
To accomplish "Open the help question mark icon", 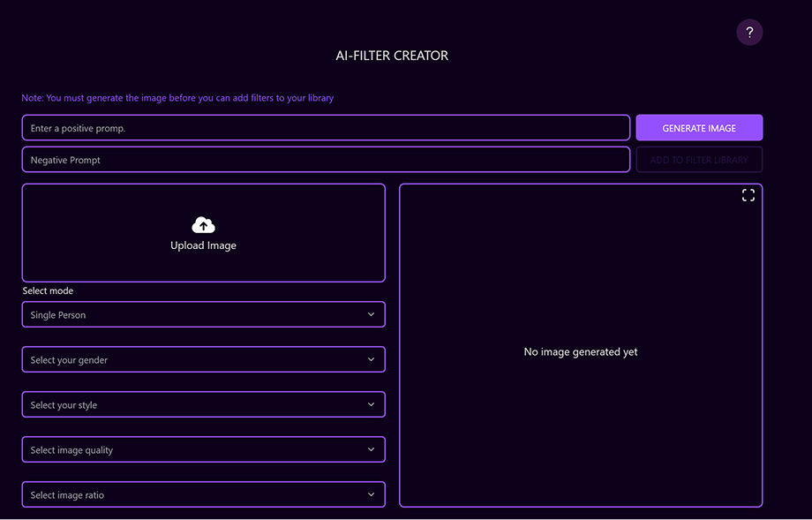I will (x=749, y=33).
